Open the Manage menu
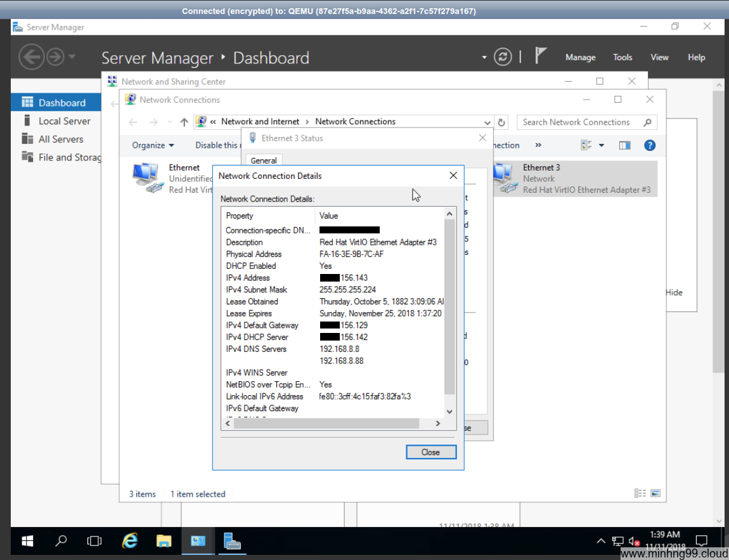 coord(580,57)
